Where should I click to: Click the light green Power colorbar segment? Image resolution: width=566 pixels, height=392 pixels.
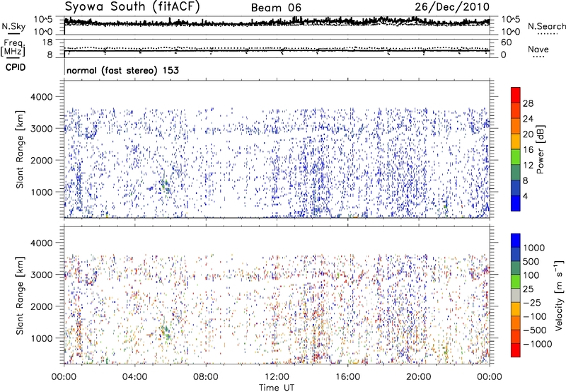click(x=516, y=157)
